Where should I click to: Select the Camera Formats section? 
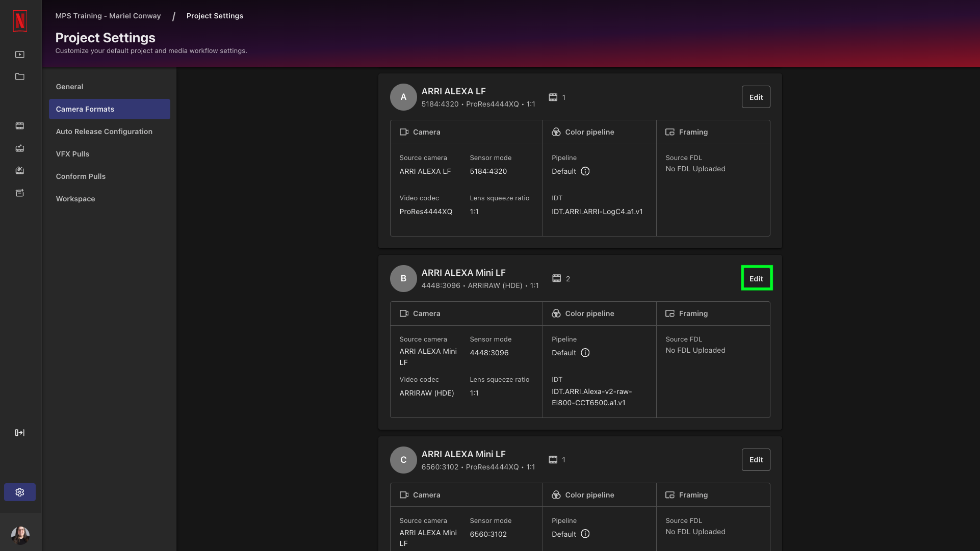tap(110, 109)
